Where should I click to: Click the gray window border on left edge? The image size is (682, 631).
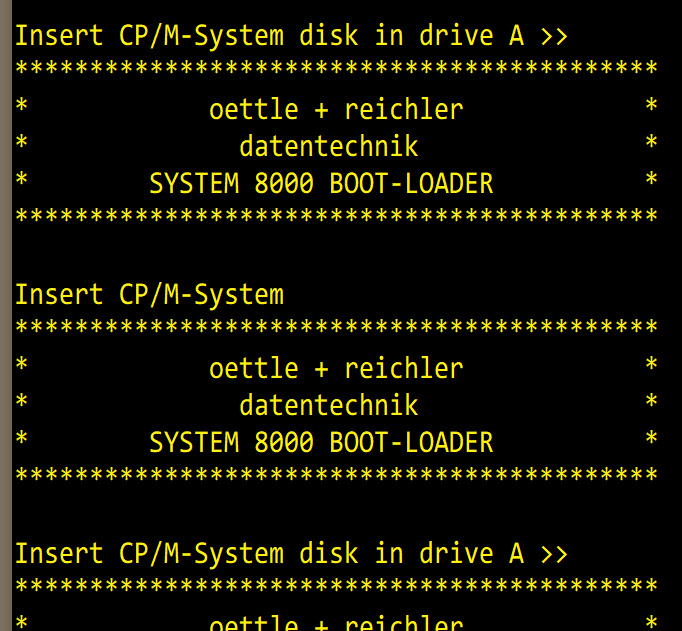[x=5, y=315]
